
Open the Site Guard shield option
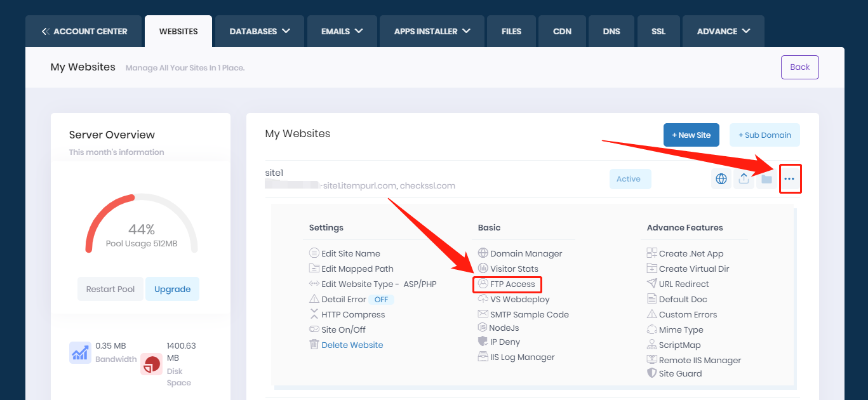coord(679,373)
